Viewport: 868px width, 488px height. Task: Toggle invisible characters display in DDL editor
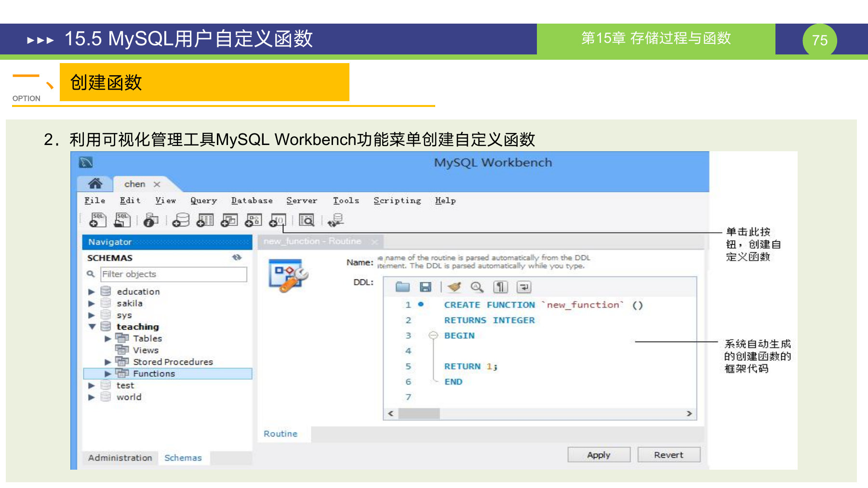pos(501,287)
